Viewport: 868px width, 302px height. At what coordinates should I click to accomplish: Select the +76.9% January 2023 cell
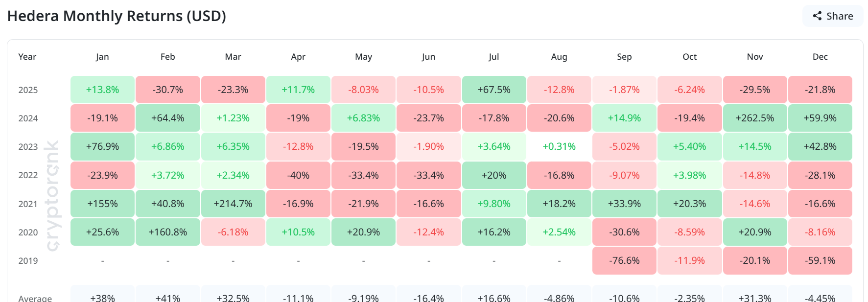click(102, 146)
